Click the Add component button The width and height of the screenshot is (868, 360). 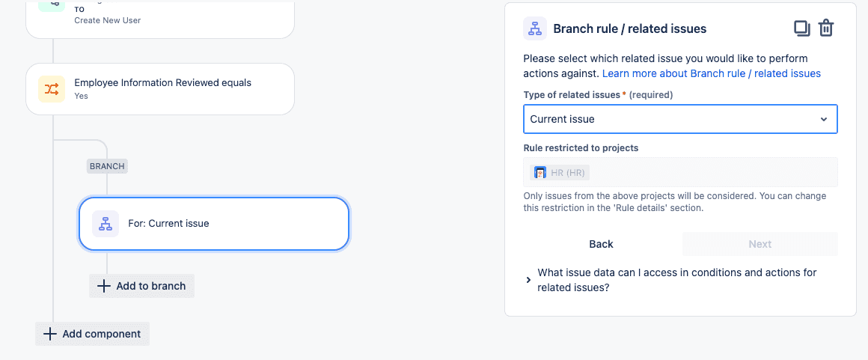pyautogui.click(x=93, y=334)
